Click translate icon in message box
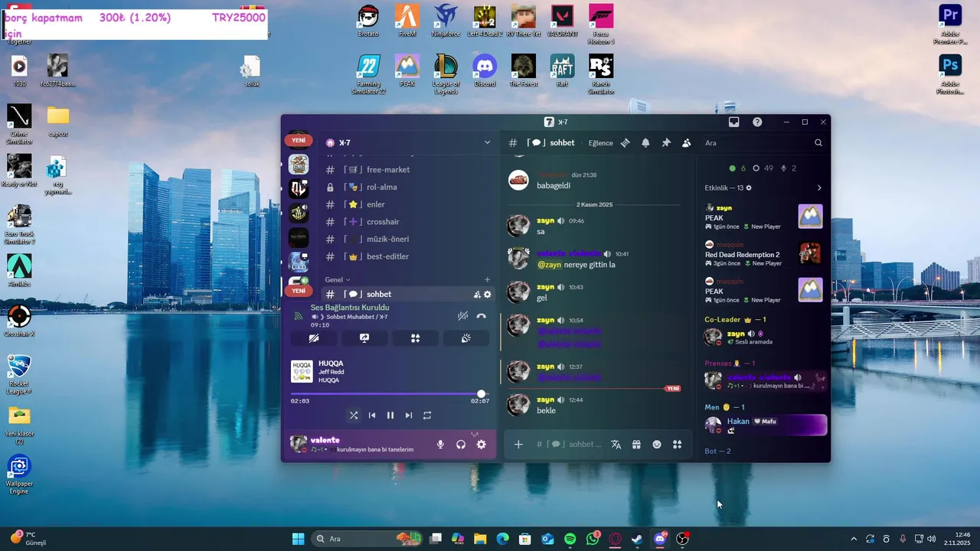This screenshot has width=980, height=551. 616,445
